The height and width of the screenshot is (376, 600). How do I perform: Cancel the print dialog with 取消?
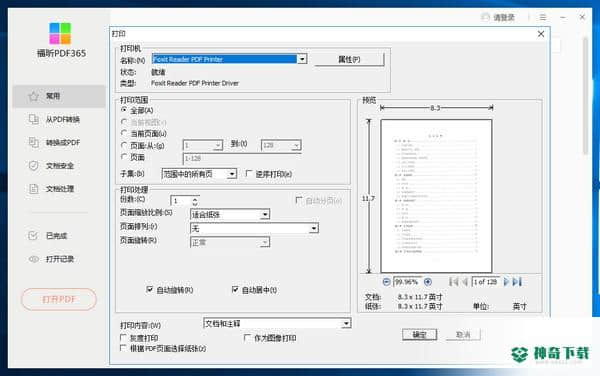(463, 335)
